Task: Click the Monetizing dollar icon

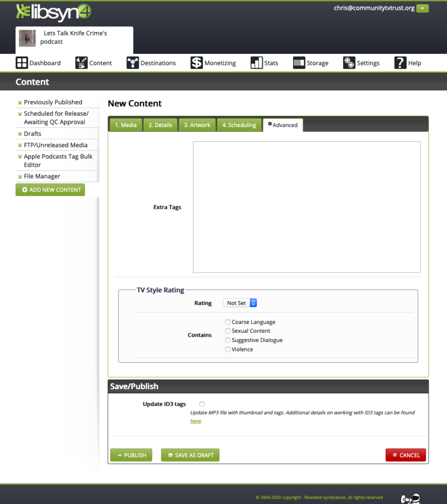Action: pos(196,63)
